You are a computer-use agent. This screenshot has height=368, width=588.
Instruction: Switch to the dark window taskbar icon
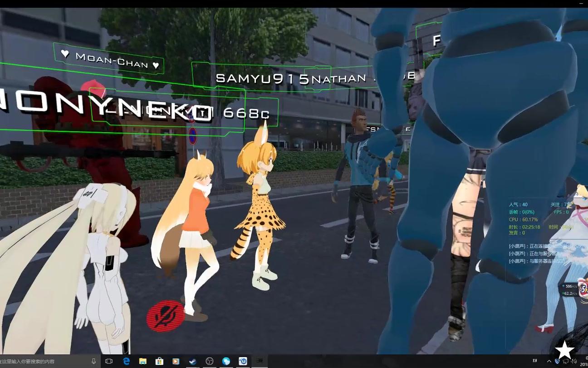click(260, 361)
